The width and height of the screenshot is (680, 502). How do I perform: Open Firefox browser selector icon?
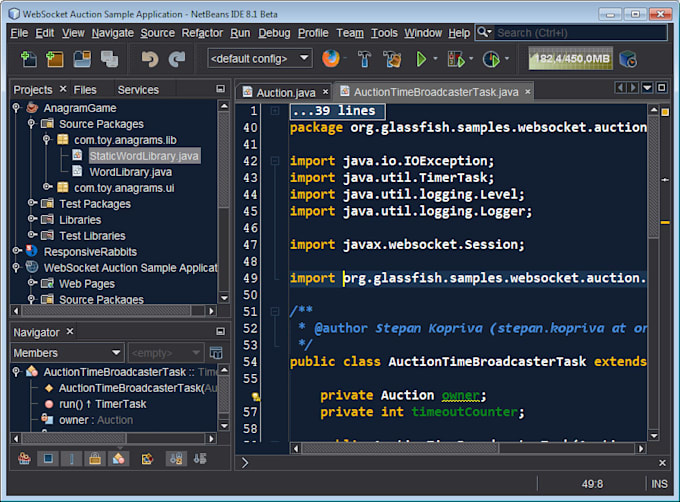tap(330, 59)
